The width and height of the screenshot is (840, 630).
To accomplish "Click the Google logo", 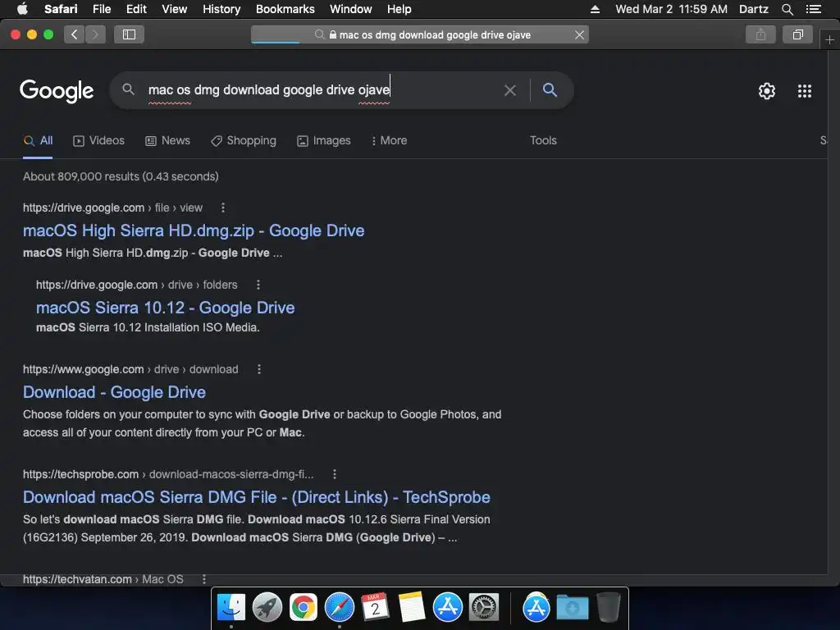I will 57,91.
